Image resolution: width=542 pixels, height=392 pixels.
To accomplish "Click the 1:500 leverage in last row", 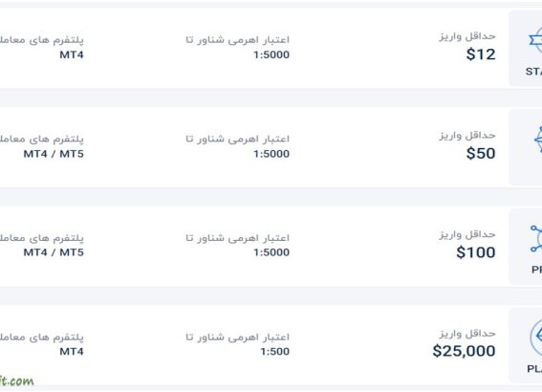I will 274,352.
